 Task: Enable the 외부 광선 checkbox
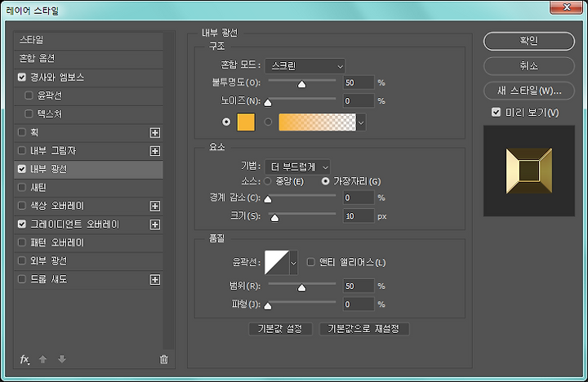22,260
